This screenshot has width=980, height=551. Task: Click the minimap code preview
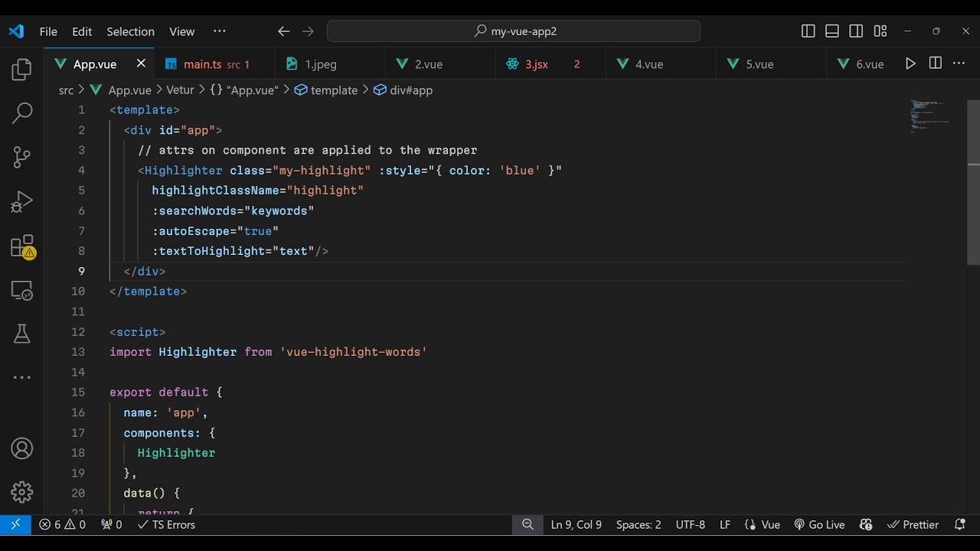pos(929,116)
